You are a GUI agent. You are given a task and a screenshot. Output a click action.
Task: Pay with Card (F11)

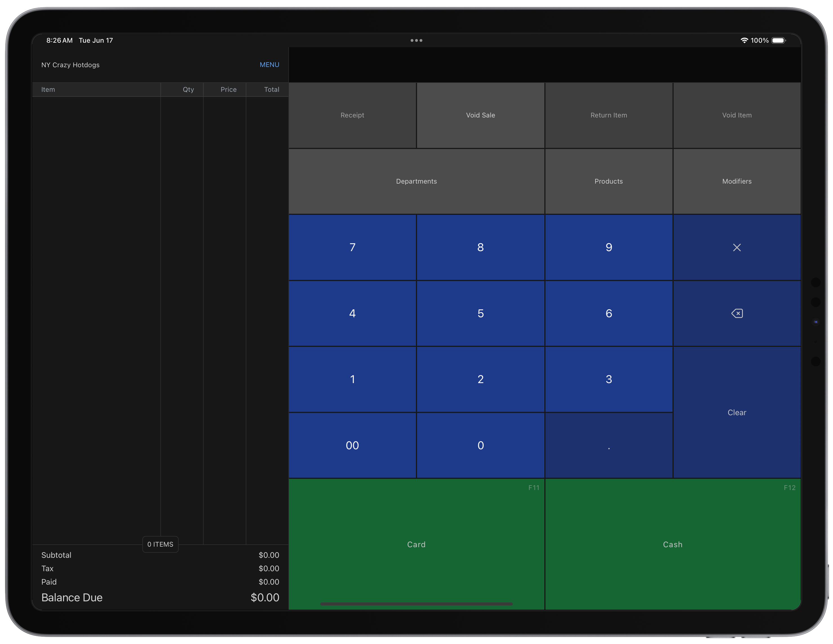click(x=416, y=544)
